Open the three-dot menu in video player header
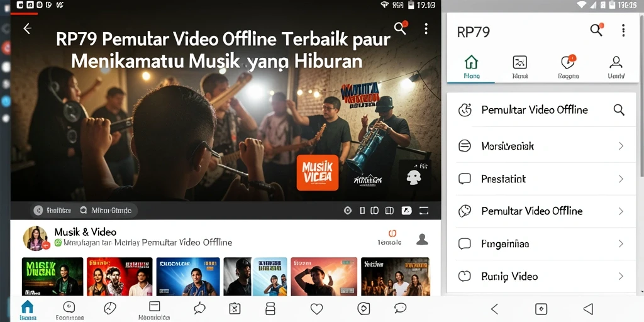644x322 pixels. click(426, 28)
